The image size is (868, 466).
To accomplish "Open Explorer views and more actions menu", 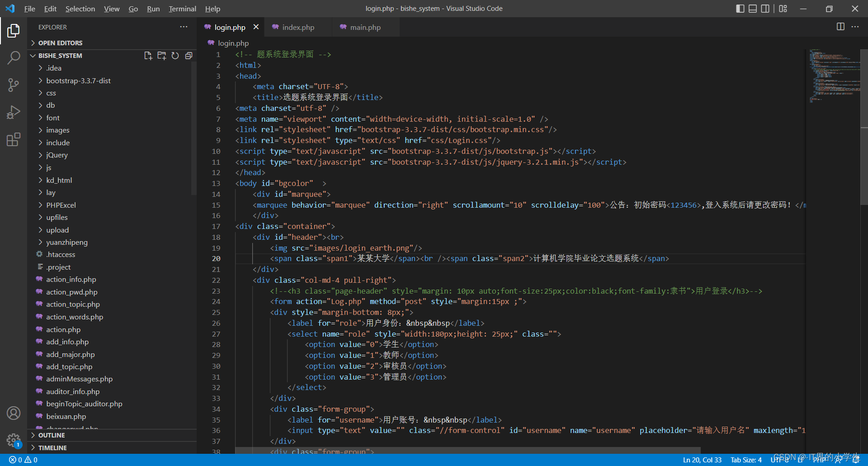I will [184, 27].
